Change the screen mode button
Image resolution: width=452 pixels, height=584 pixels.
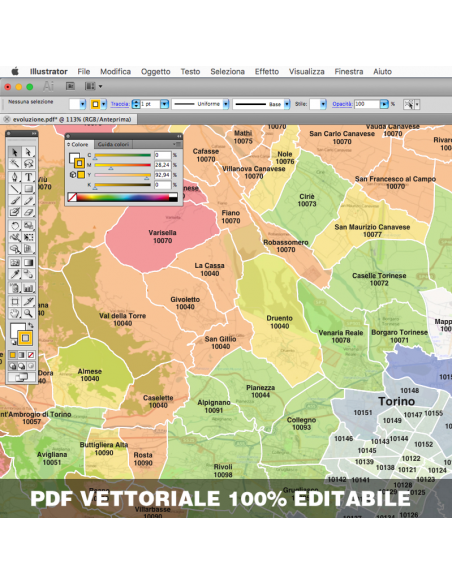22,378
